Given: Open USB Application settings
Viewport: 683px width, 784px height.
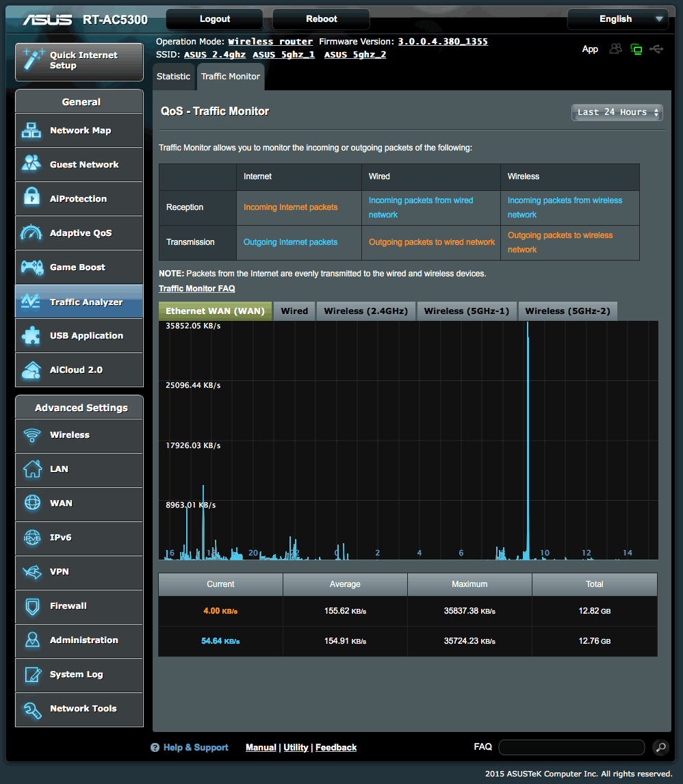Looking at the screenshot, I should pos(78,335).
